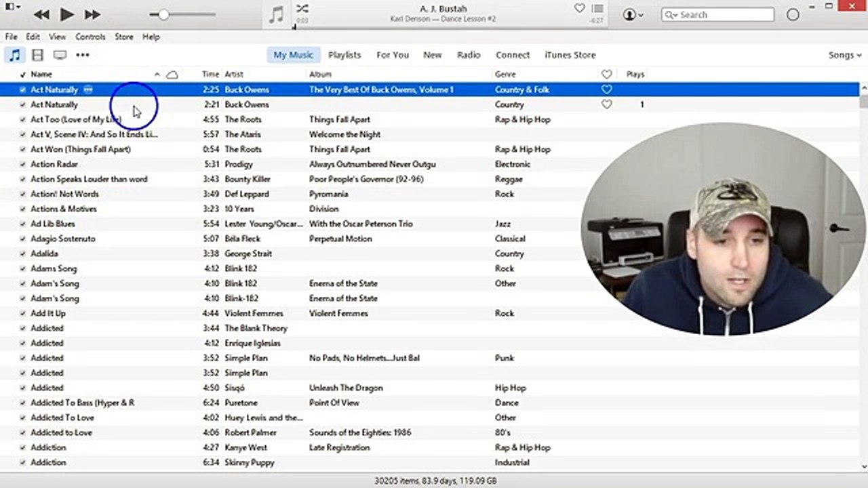Open the Help menu

click(x=151, y=37)
